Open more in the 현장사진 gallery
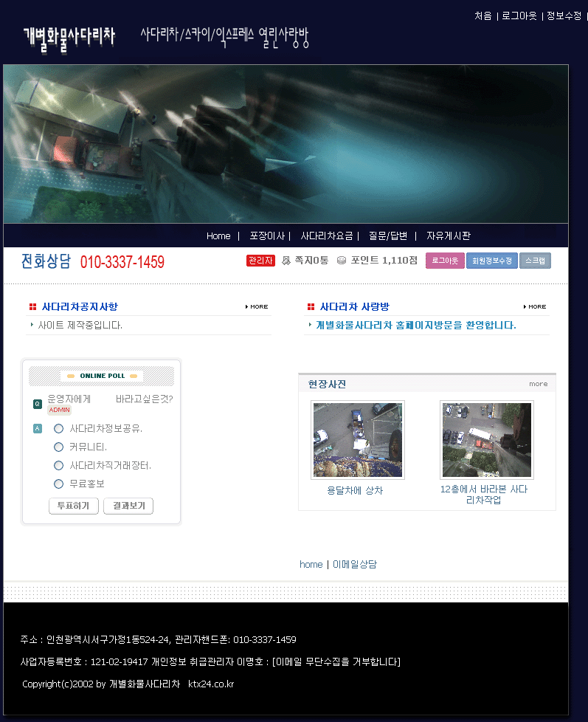Image resolution: width=588 pixels, height=722 pixels. (x=538, y=384)
